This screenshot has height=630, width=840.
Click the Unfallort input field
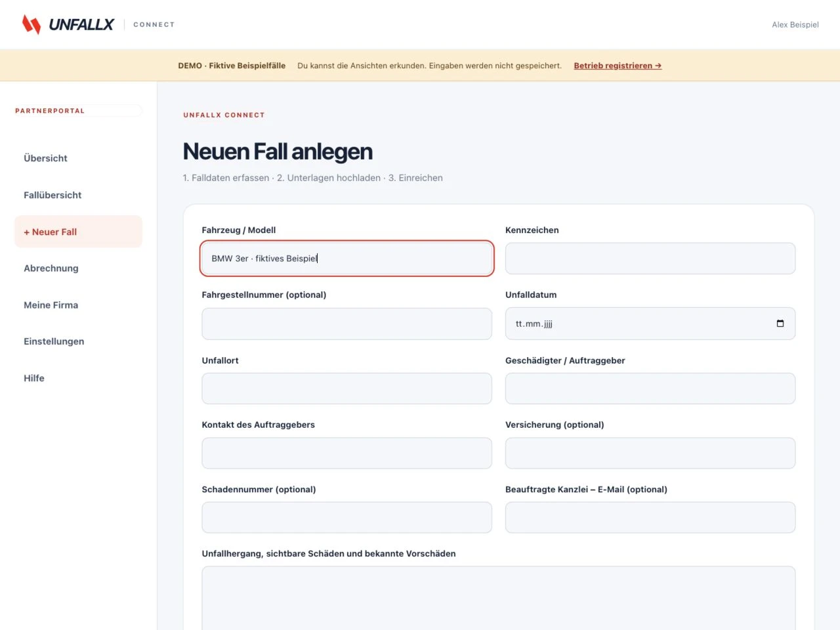click(x=346, y=388)
